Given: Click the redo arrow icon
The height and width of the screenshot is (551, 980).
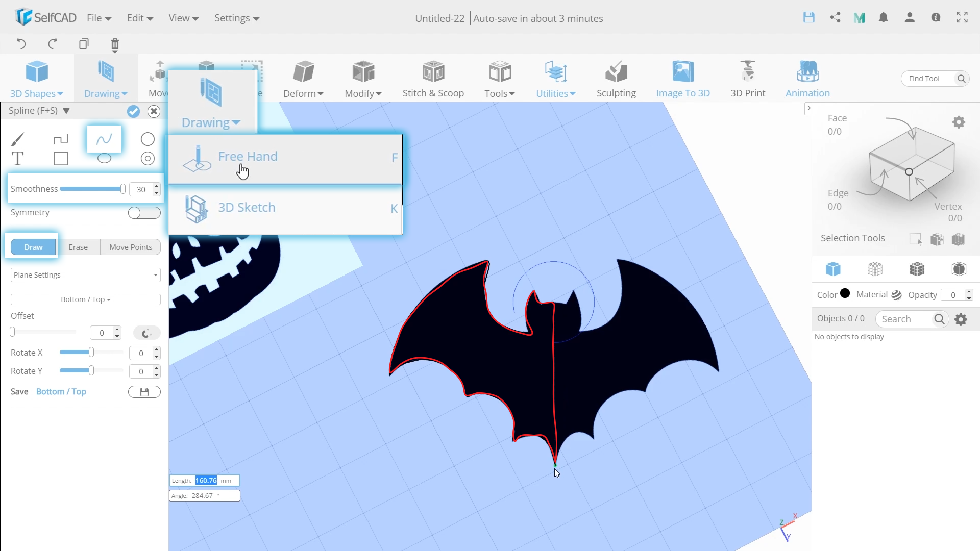Looking at the screenshot, I should coord(53,44).
